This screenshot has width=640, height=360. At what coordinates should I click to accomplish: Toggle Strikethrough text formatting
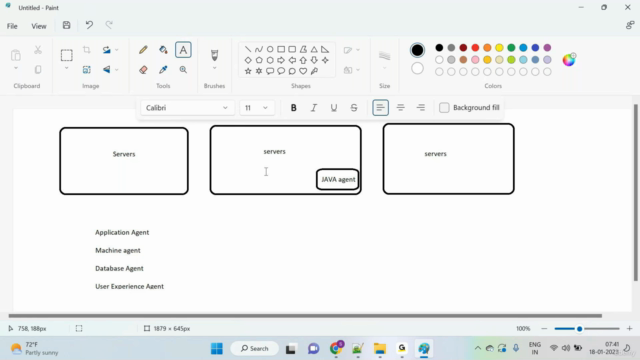[354, 108]
